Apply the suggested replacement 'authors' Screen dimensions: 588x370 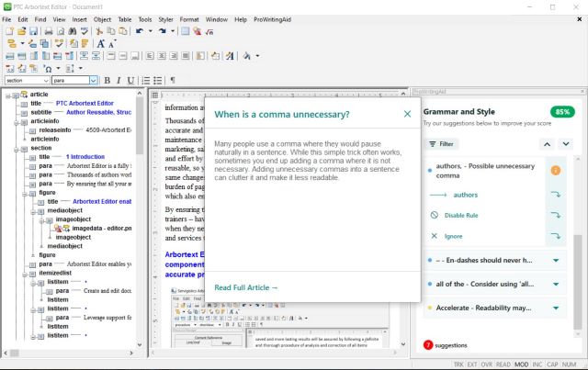pyautogui.click(x=466, y=195)
